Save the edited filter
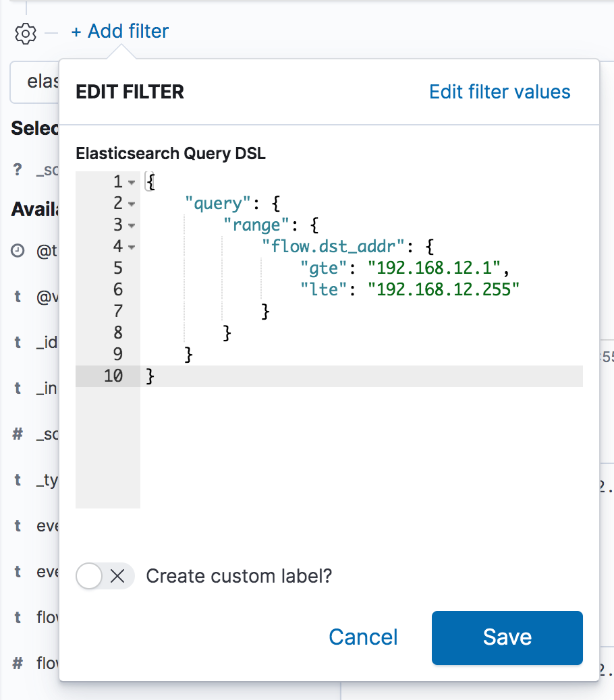Image resolution: width=614 pixels, height=700 pixels. 507,637
